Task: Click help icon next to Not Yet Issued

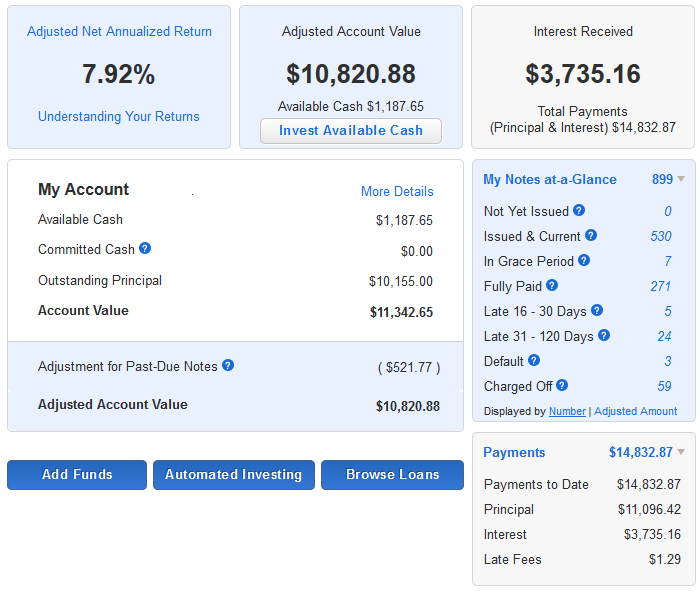Action: tap(579, 210)
